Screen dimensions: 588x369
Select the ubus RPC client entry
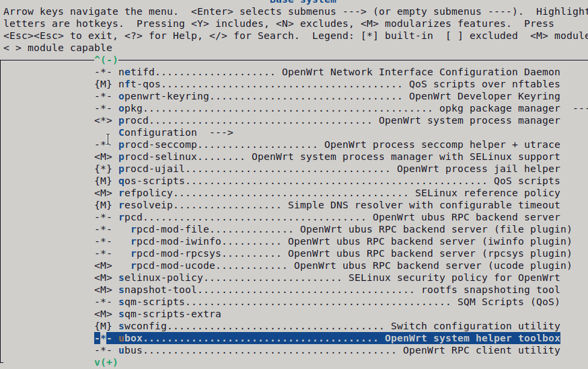[x=339, y=351]
